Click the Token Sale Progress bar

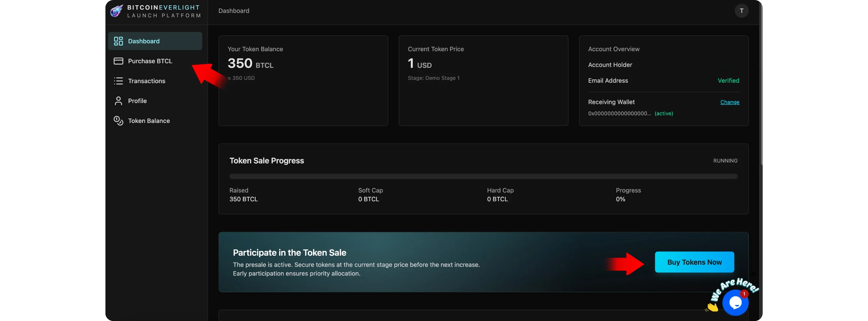pos(483,176)
